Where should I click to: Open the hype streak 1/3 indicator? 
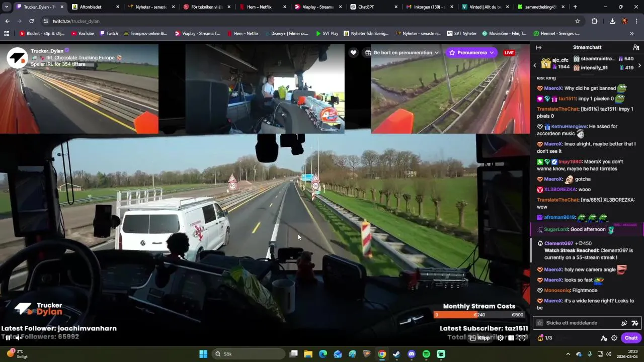click(x=545, y=338)
